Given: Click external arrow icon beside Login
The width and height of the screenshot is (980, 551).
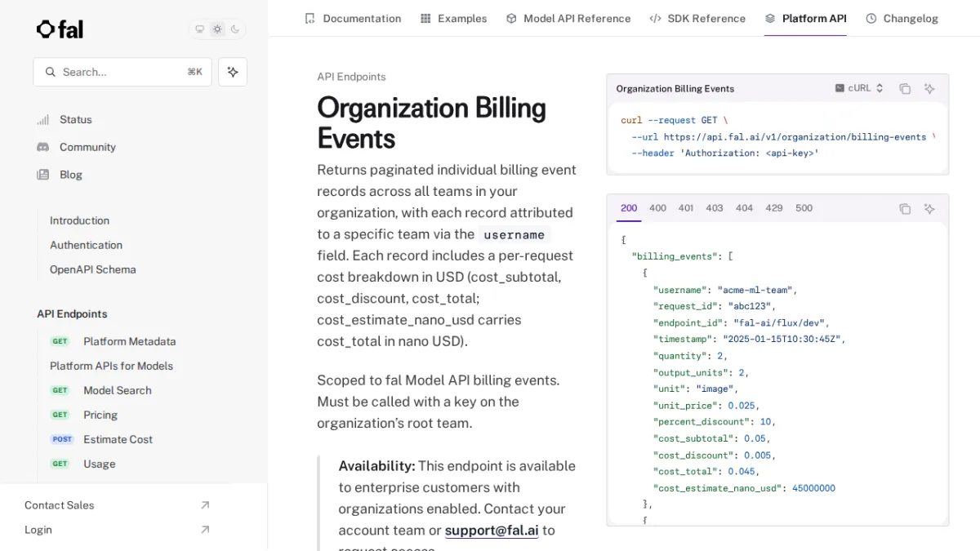Looking at the screenshot, I should pyautogui.click(x=205, y=530).
